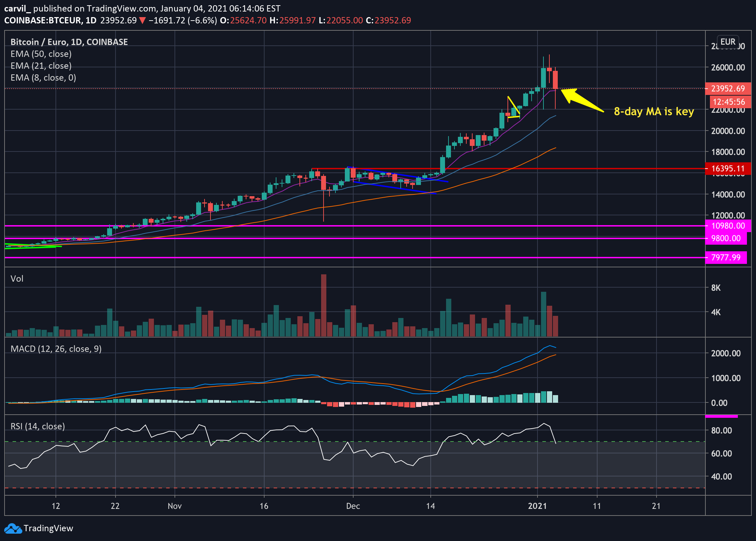
Task: Click the TradingView cloud logo icon
Action: [x=13, y=528]
